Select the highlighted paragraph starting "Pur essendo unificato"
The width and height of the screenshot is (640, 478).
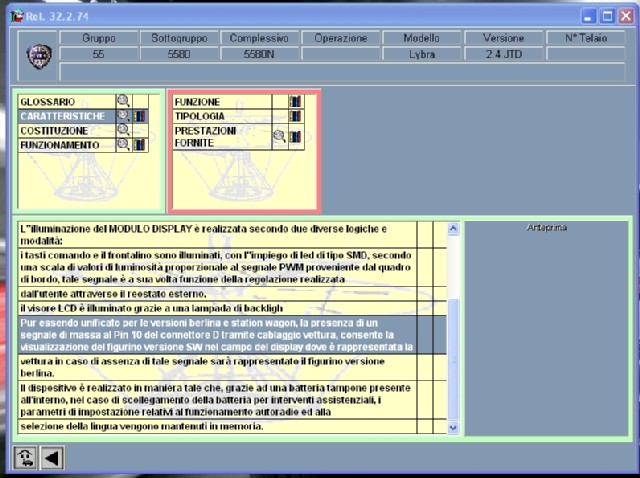click(x=216, y=335)
